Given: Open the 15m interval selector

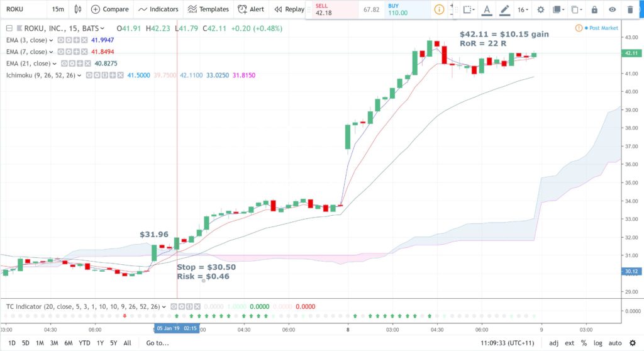Looking at the screenshot, I should pos(58,9).
